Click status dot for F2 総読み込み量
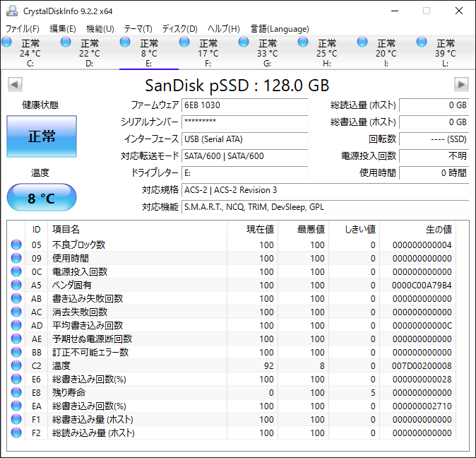 [16, 433]
